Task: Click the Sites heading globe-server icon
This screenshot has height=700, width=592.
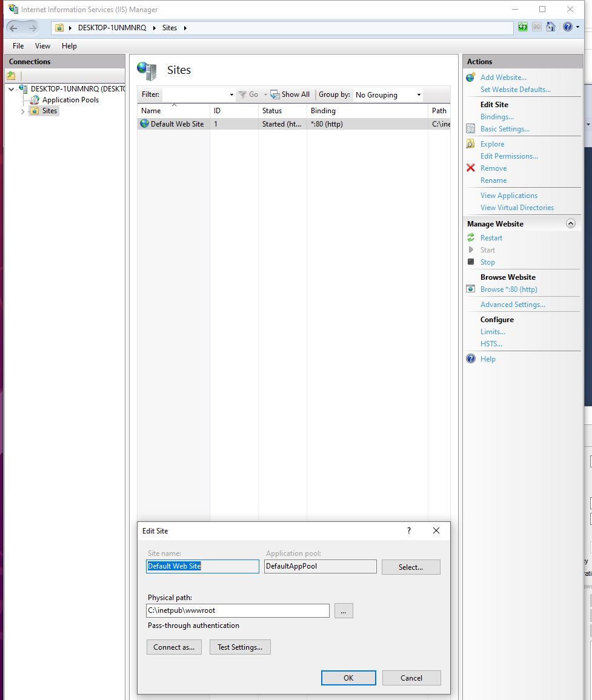Action: click(x=147, y=71)
